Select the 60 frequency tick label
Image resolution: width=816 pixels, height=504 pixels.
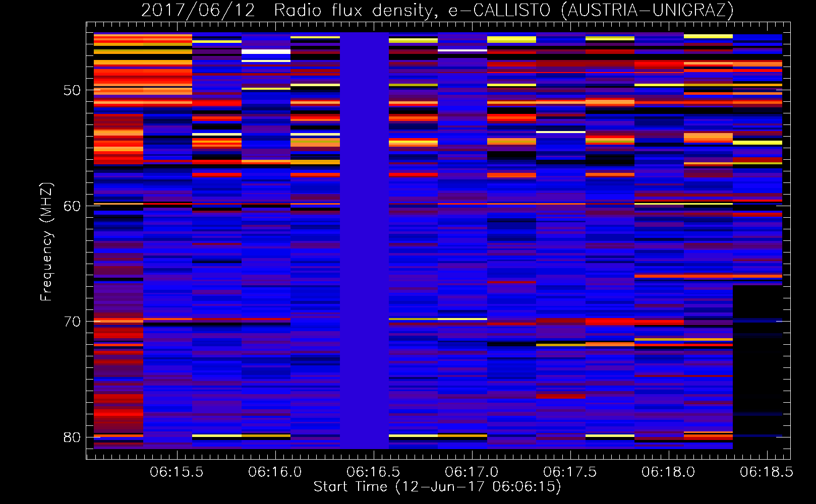click(72, 206)
